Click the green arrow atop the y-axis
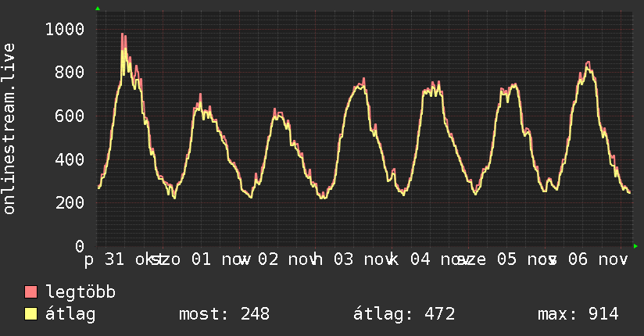 pos(98,9)
